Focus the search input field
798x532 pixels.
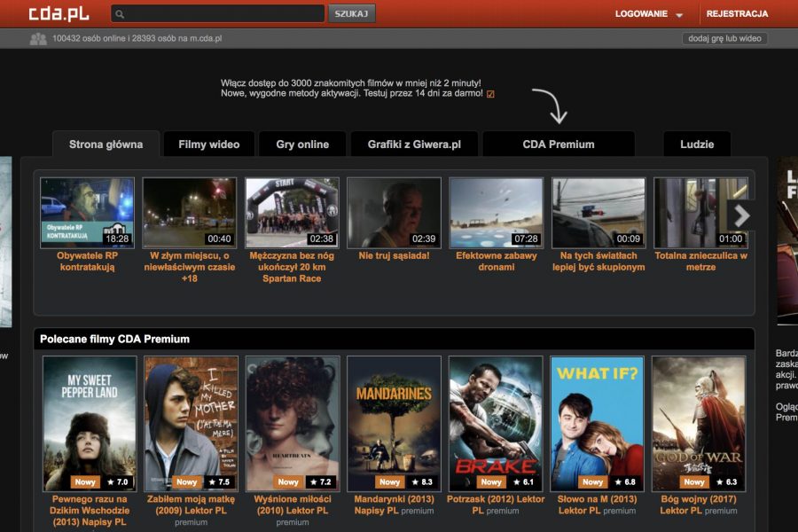coord(218,14)
